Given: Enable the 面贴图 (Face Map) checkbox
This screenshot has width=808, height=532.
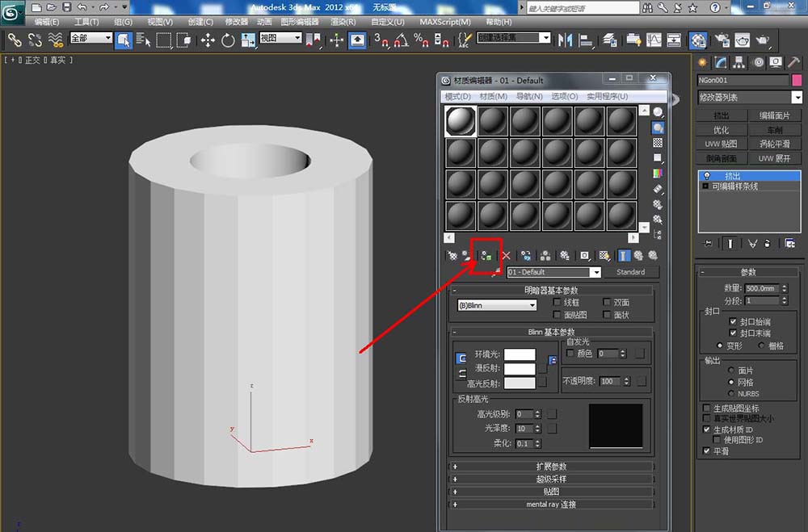Looking at the screenshot, I should coord(557,315).
